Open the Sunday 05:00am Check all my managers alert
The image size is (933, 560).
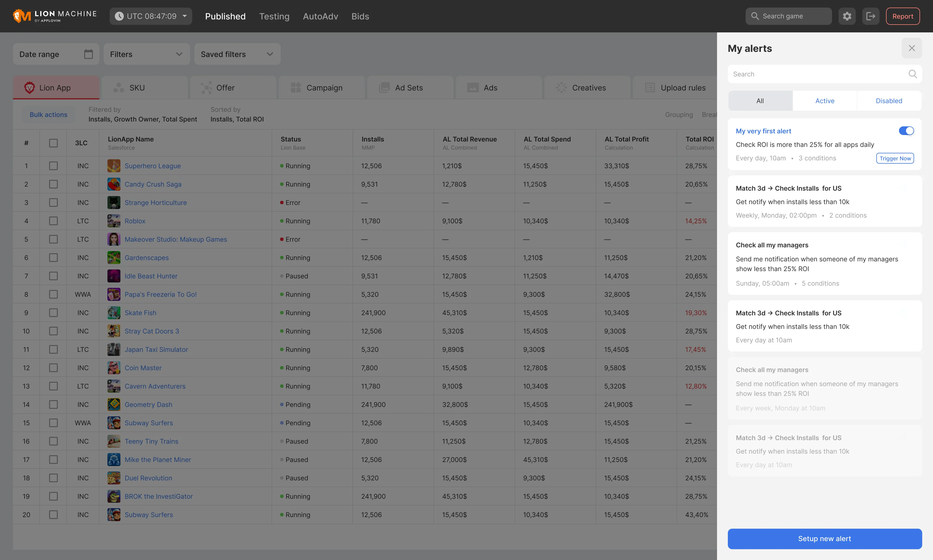825,264
